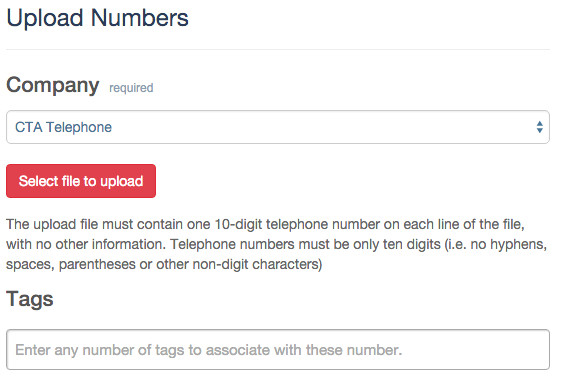This screenshot has width=564, height=386.
Task: Click the placeholder text about associating tags
Action: pos(209,350)
